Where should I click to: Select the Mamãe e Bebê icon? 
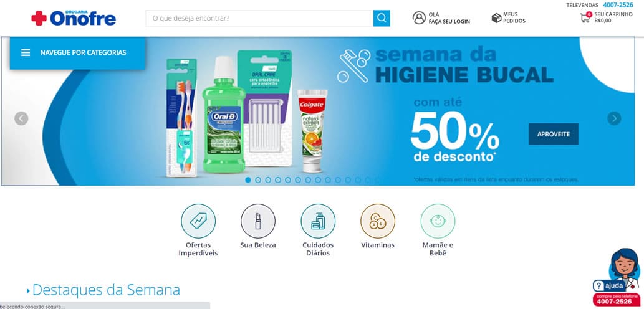click(x=438, y=221)
